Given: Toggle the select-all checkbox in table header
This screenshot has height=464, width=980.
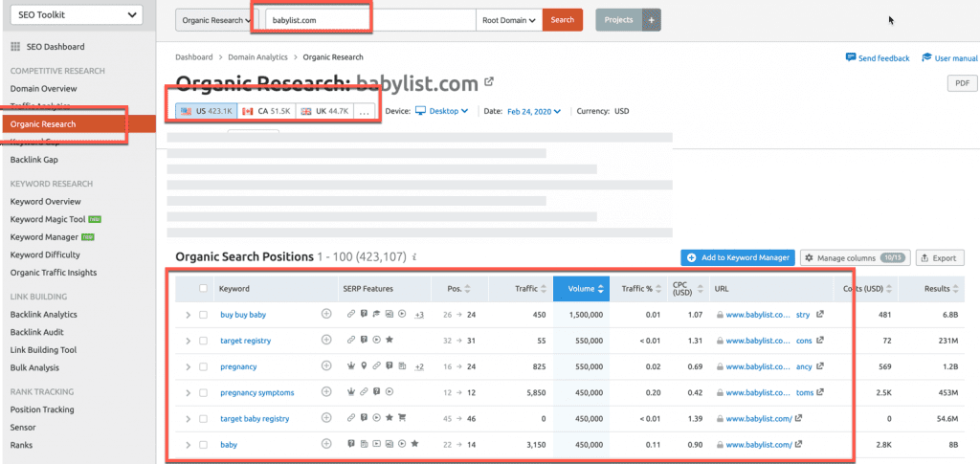Looking at the screenshot, I should 203,288.
